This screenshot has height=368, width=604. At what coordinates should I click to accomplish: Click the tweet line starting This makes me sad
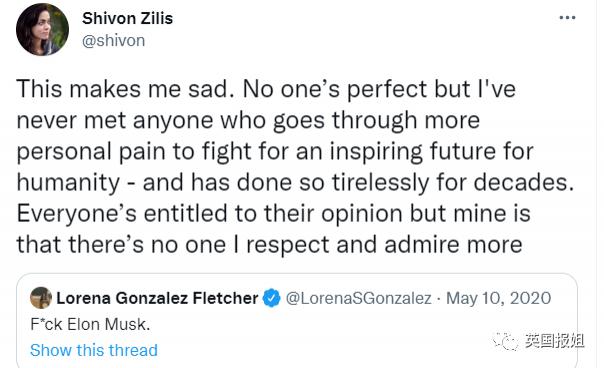coord(266,90)
